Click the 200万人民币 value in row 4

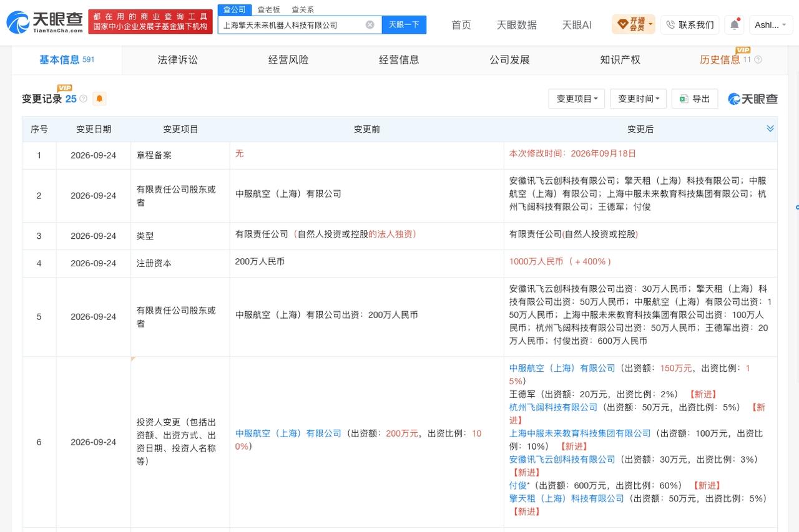click(260, 262)
